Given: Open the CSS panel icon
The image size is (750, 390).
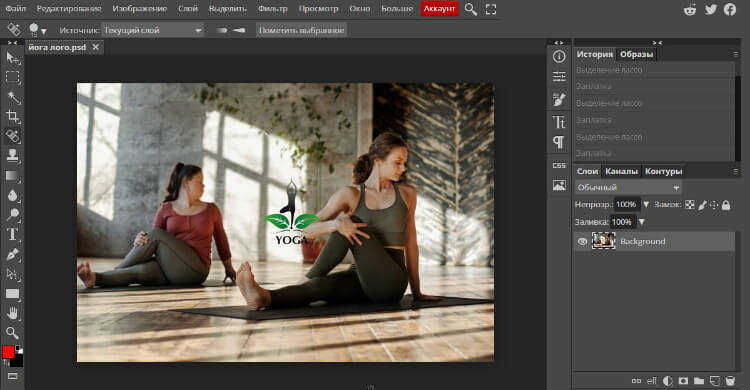Looking at the screenshot, I should (559, 165).
